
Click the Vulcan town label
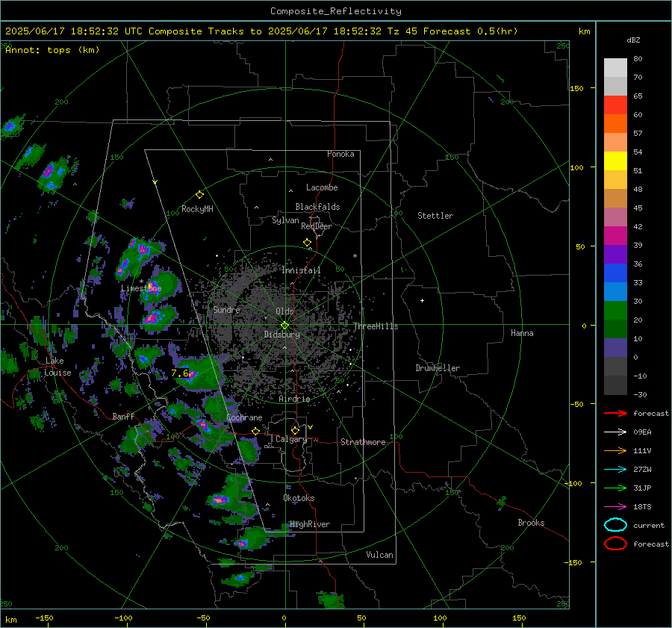coord(380,555)
